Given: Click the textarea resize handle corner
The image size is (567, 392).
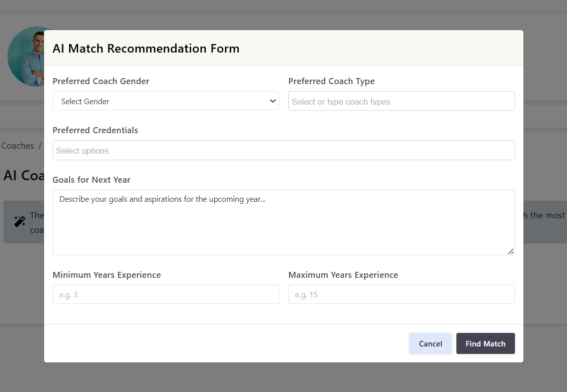Looking at the screenshot, I should pos(510,251).
